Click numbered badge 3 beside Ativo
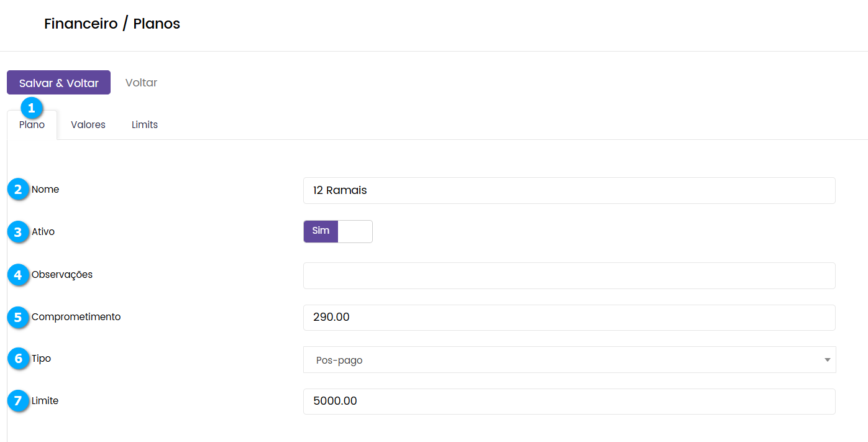The height and width of the screenshot is (442, 868). [19, 232]
